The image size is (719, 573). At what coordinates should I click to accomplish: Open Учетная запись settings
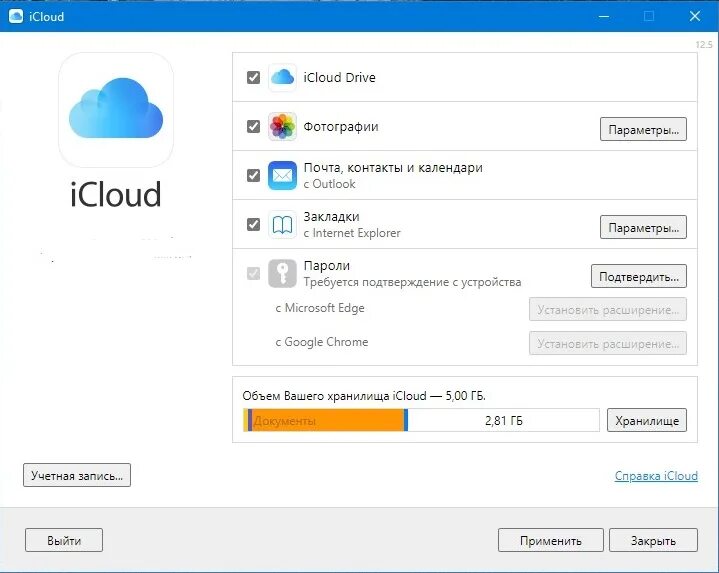77,475
